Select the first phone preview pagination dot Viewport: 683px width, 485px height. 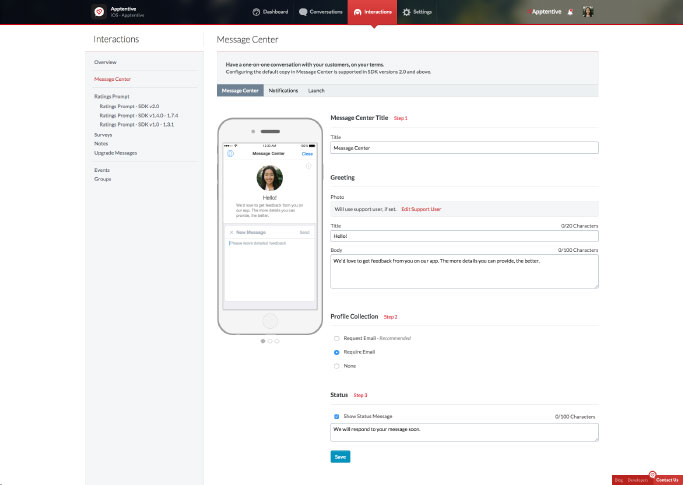(263, 341)
